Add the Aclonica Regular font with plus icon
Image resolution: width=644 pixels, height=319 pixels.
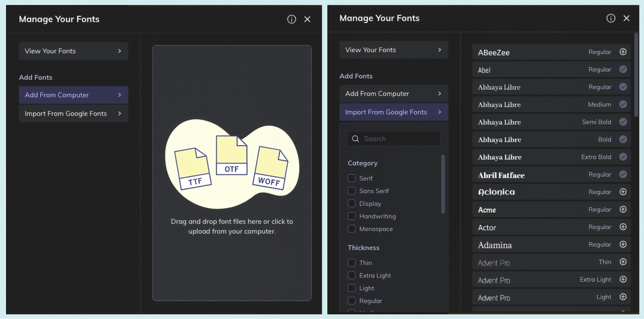coord(623,192)
